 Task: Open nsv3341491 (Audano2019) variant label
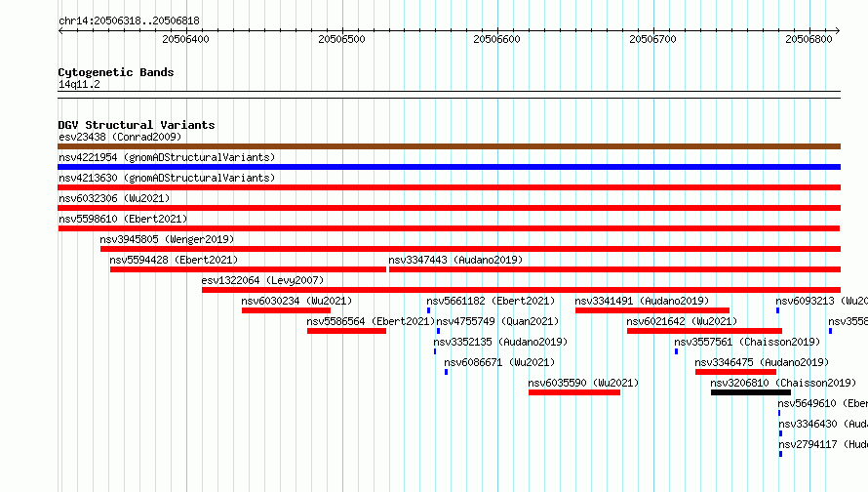point(642,301)
